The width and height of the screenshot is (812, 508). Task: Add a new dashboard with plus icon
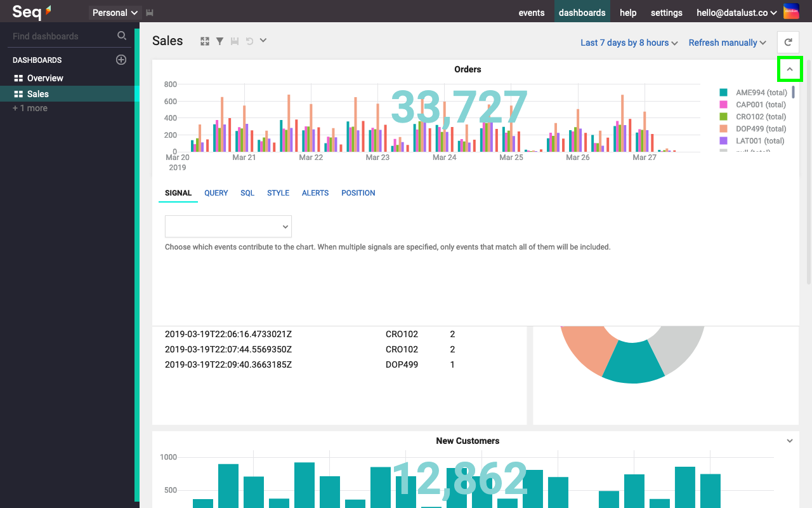(121, 60)
